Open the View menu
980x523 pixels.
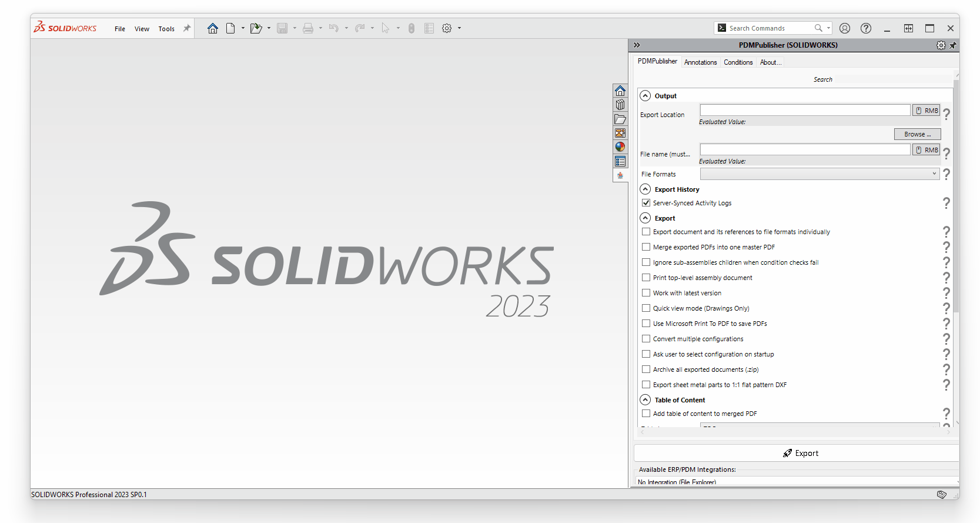pos(142,29)
